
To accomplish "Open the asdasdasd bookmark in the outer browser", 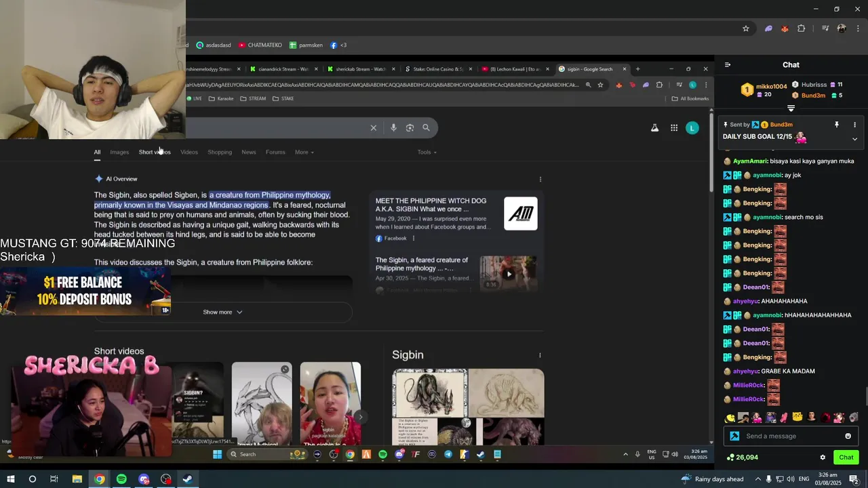I will click(x=214, y=45).
